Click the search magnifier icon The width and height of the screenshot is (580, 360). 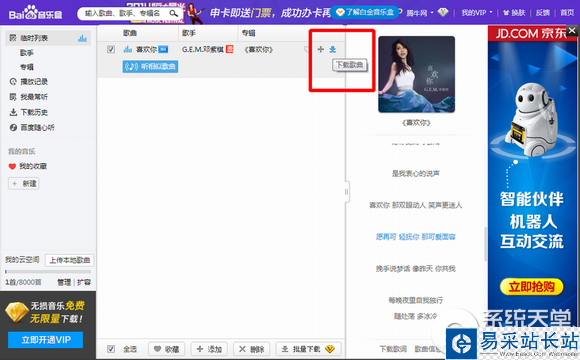173,14
